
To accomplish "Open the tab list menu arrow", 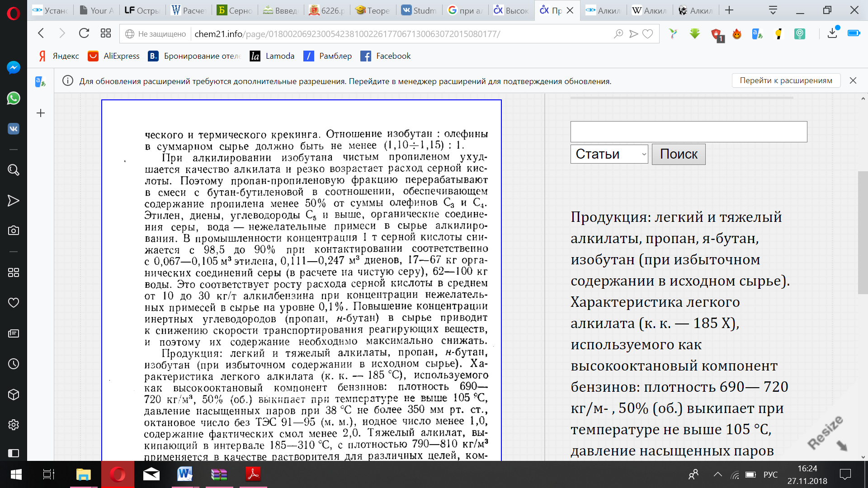I will (773, 10).
